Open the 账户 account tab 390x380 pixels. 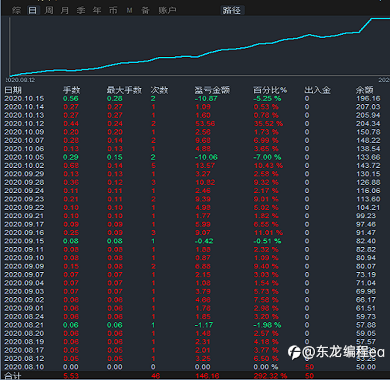(167, 11)
